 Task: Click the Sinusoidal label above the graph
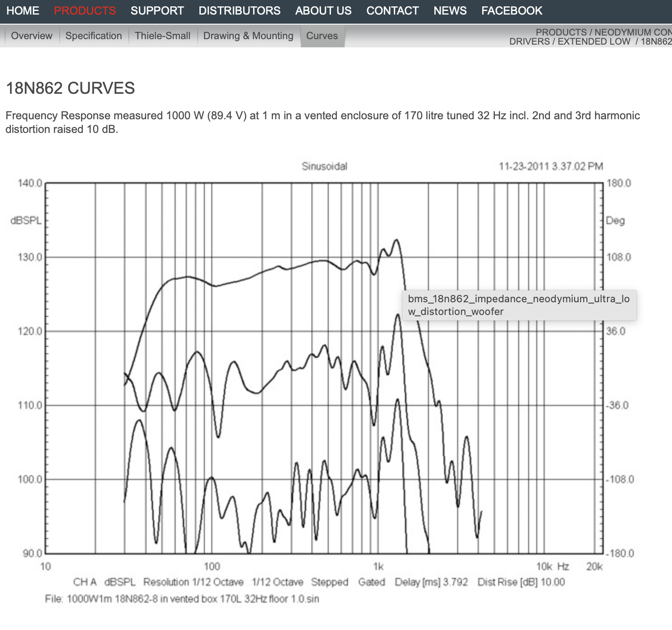[x=324, y=166]
